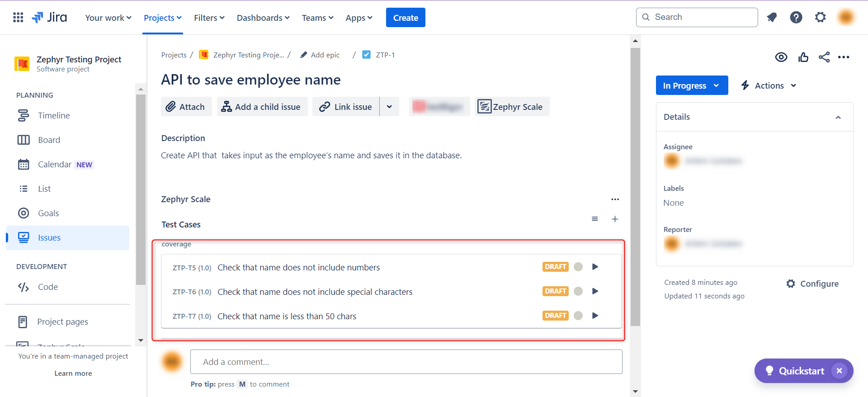Expand the Link issue dropdown arrow
This screenshot has width=868, height=397.
pos(389,107)
